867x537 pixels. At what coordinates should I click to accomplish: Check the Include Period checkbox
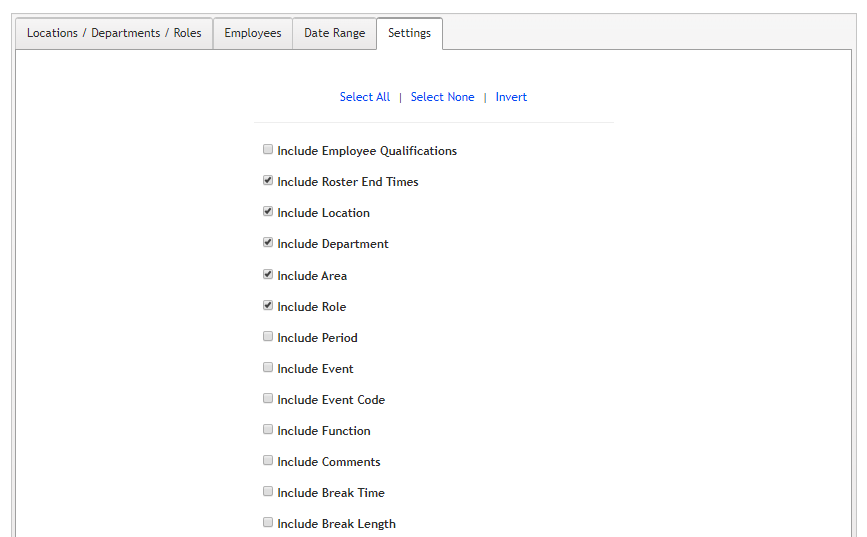click(x=268, y=336)
